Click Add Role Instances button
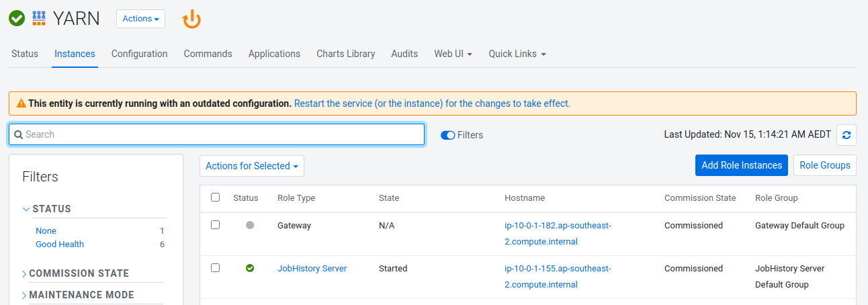 click(741, 165)
